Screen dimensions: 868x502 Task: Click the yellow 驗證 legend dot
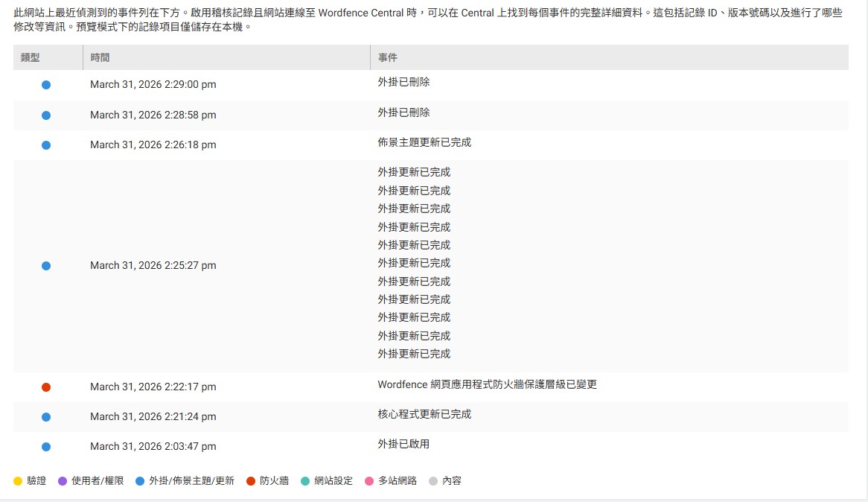coord(18,481)
